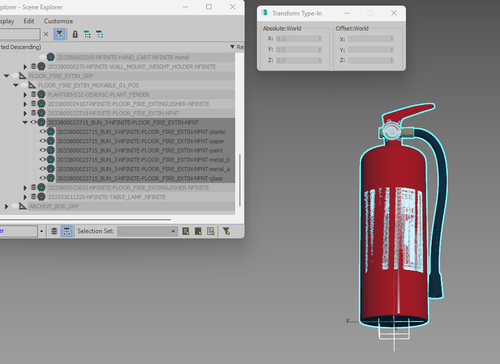Hide the FLOOR_FIRE_EXTIN-NFNT-glass object
This screenshot has height=364, width=500.
tap(43, 179)
